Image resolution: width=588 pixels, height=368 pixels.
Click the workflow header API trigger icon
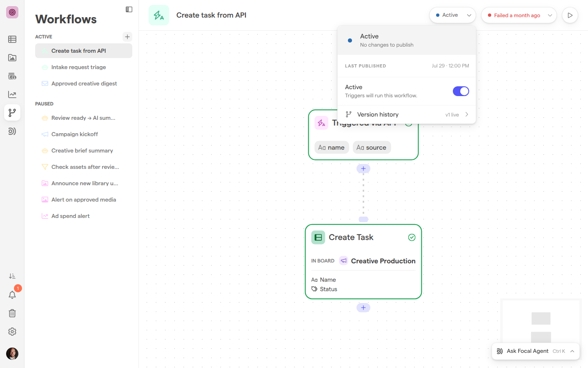click(x=159, y=15)
